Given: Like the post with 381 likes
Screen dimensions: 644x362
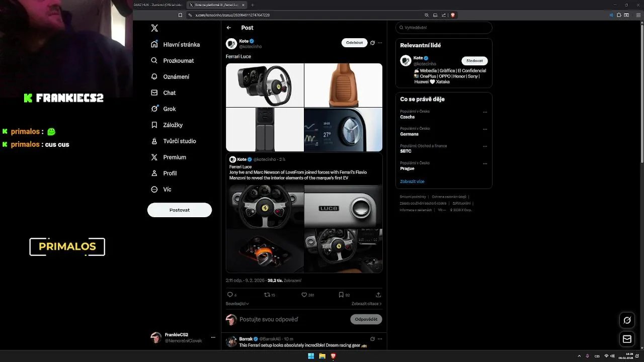Looking at the screenshot, I should tap(304, 295).
